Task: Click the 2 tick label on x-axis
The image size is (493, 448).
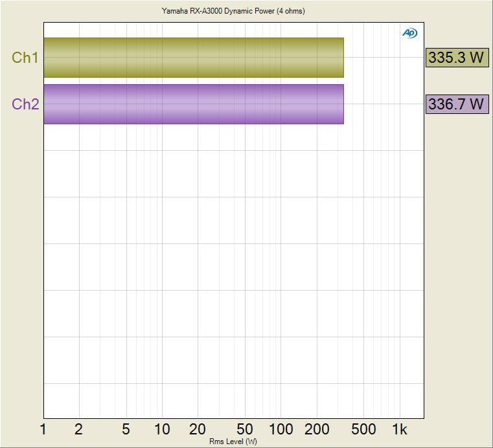Action: [x=79, y=429]
